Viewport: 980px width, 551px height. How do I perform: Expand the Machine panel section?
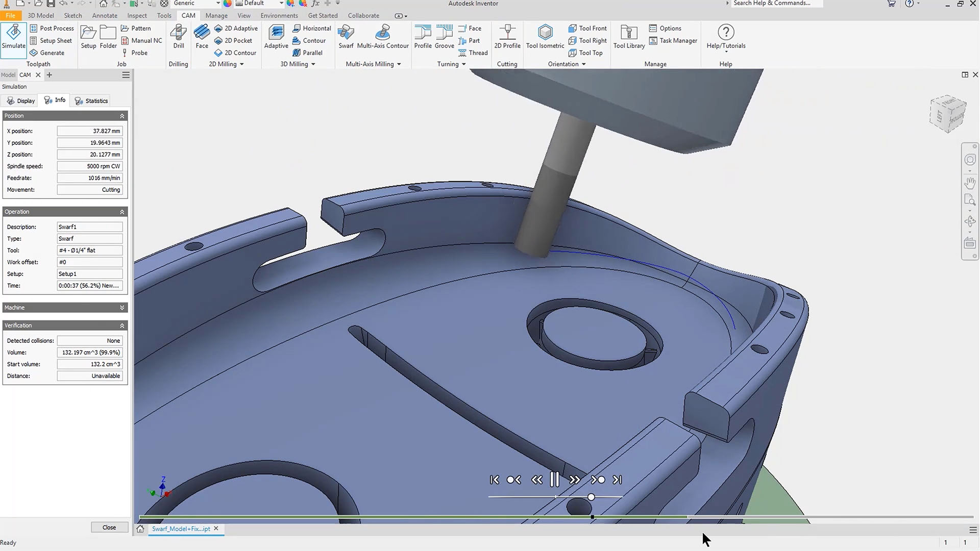click(122, 308)
